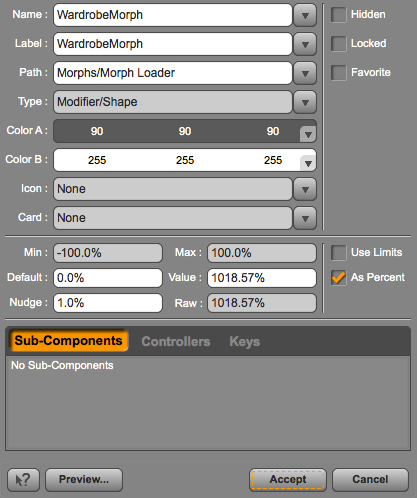Open the Label field dropdown arrow

click(305, 44)
